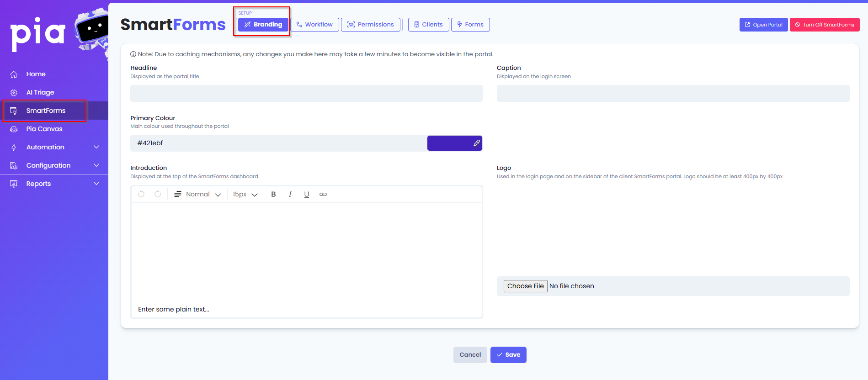
Task: Switch to the Branding tab
Action: click(x=263, y=25)
